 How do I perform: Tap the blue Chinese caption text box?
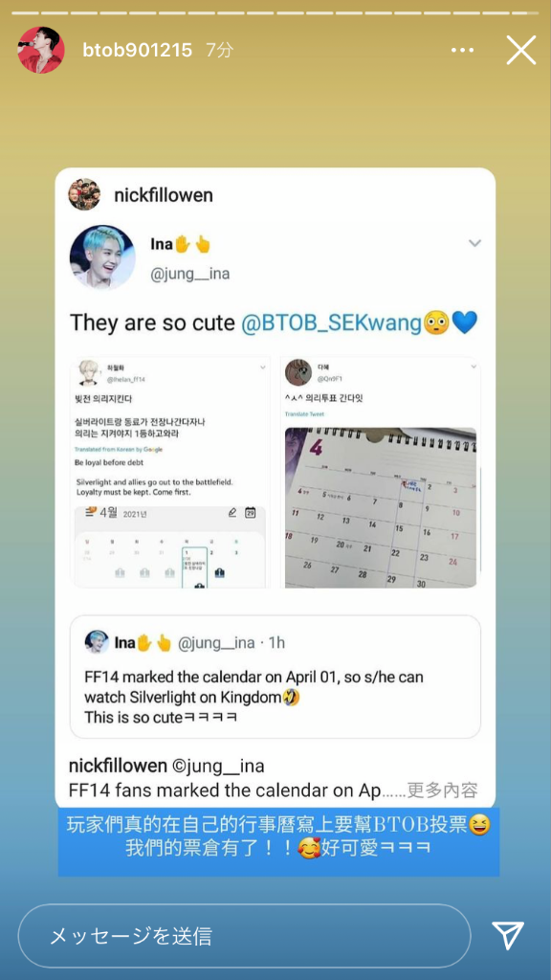click(278, 842)
